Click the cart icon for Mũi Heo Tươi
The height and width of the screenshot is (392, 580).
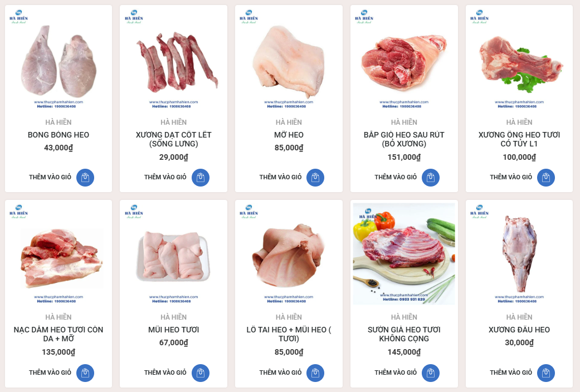[201, 373]
